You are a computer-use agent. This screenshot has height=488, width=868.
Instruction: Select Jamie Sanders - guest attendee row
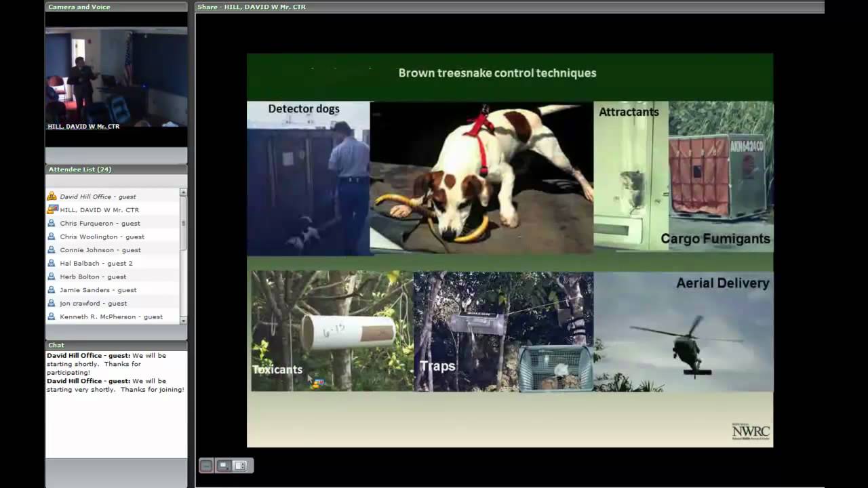(x=113, y=290)
